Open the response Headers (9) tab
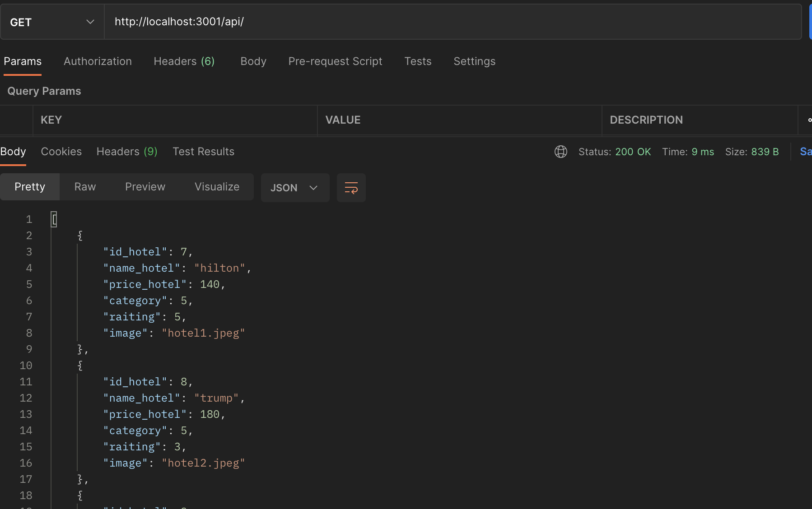Image resolution: width=812 pixels, height=509 pixels. click(126, 152)
